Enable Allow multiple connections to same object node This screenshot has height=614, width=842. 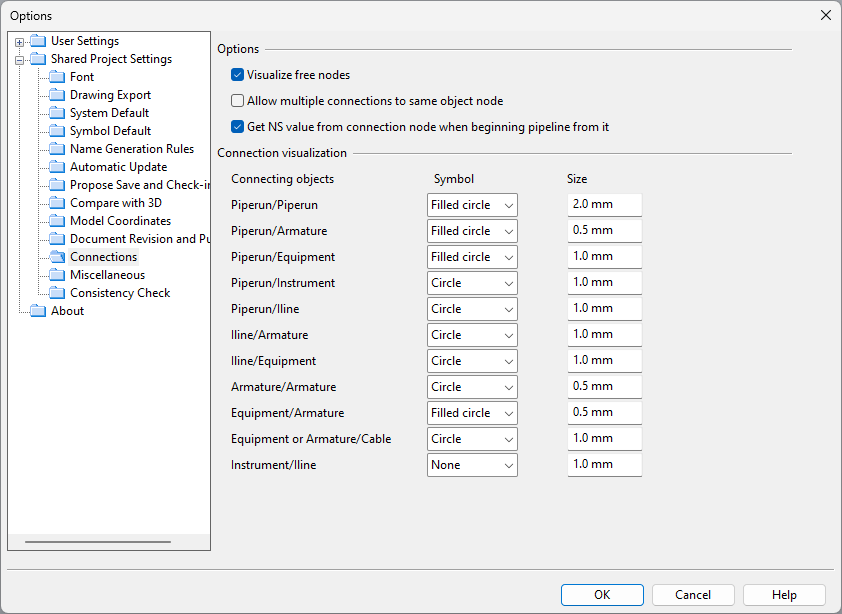click(238, 101)
